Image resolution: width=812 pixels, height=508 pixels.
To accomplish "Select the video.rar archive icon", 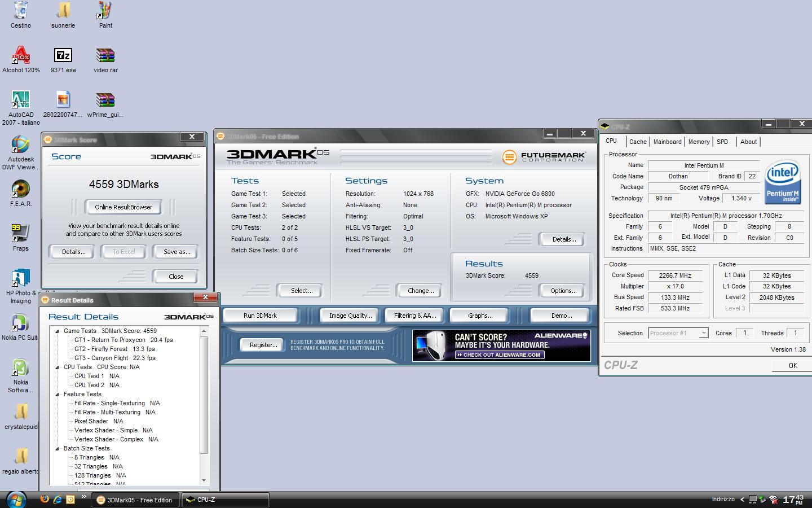I will pyautogui.click(x=105, y=55).
